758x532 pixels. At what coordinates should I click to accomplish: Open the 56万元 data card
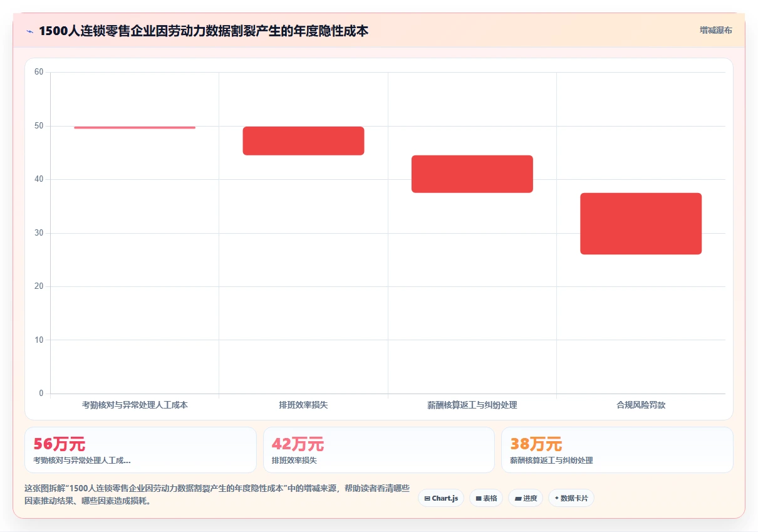(140, 450)
